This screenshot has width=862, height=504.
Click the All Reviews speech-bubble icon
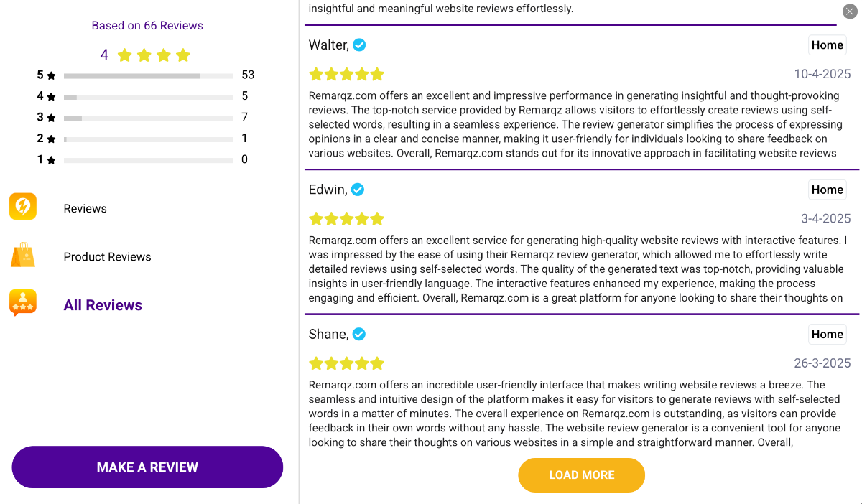coord(22,303)
